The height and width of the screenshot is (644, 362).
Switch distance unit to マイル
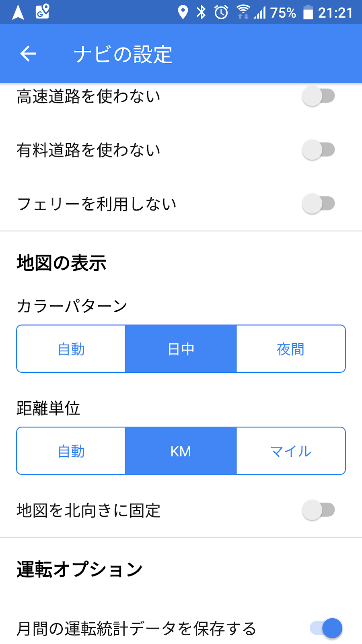(291, 451)
